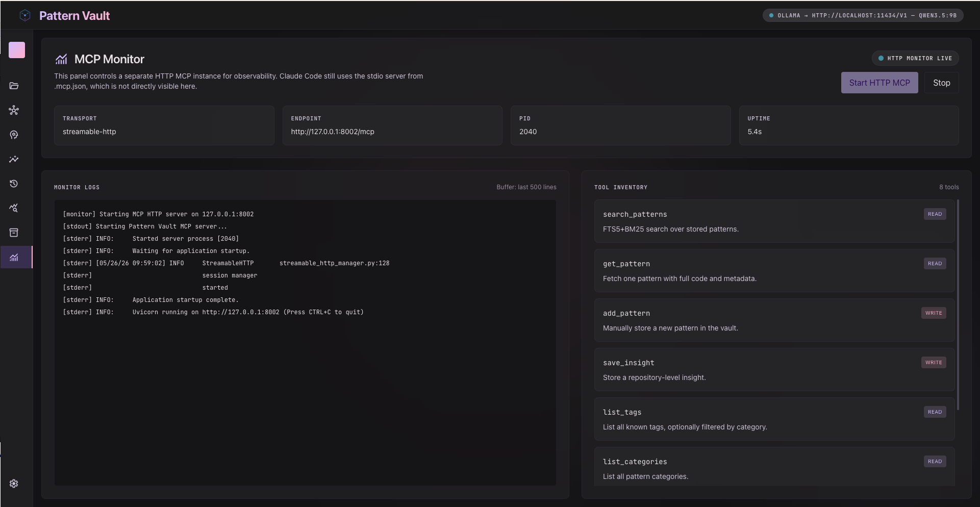Open the folder icon in sidebar
Viewport: 980px width, 507px height.
click(x=14, y=86)
